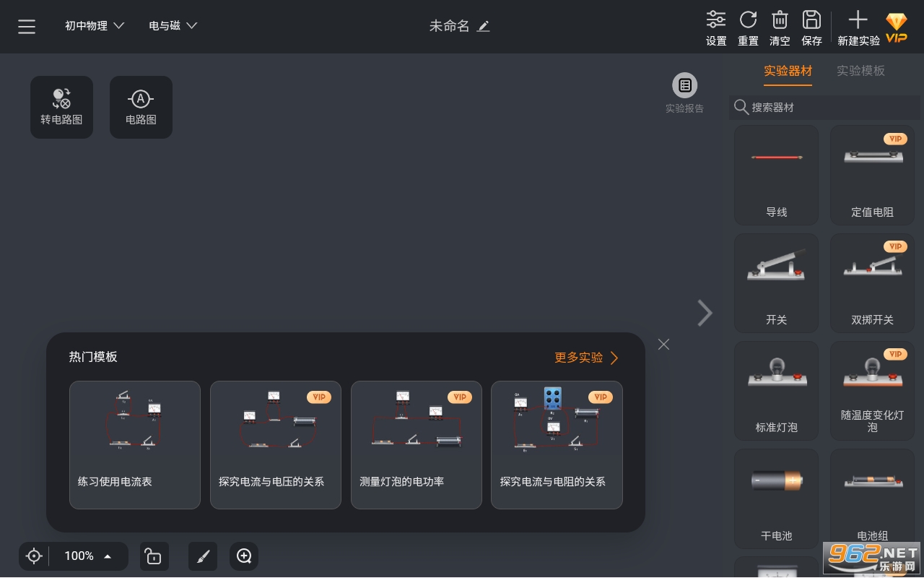The width and height of the screenshot is (924, 578).
Task: Click the zoom in magnifier icon
Action: (244, 556)
